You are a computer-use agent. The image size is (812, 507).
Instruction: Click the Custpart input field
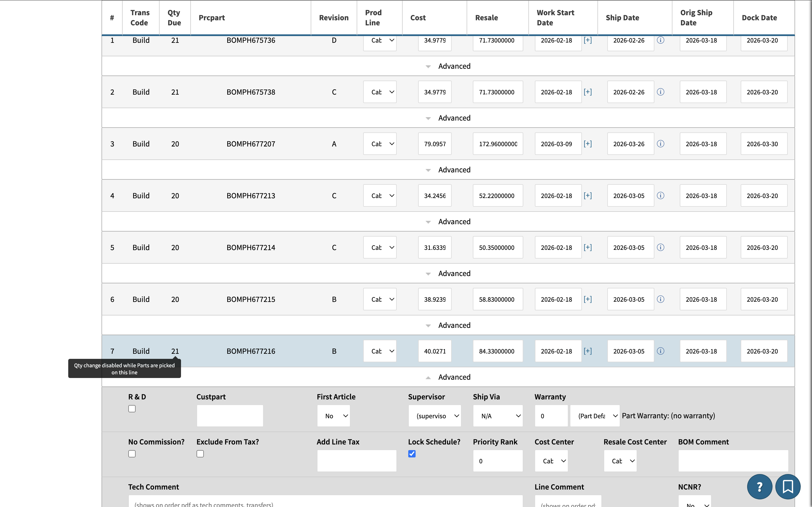point(230,416)
